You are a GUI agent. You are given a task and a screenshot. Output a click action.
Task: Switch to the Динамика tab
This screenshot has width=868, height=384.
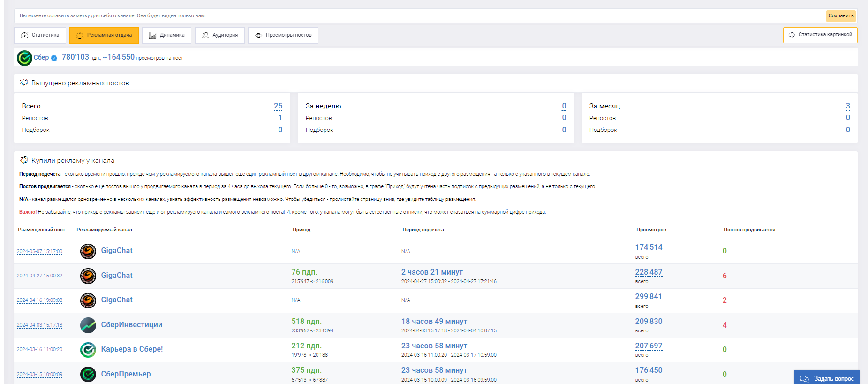tap(166, 35)
